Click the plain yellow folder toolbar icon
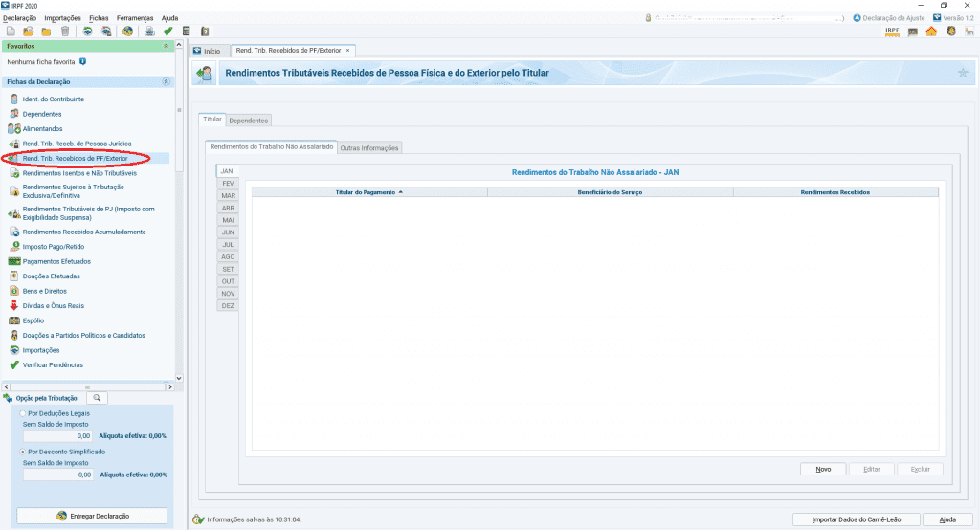The image size is (980, 530). point(46,32)
